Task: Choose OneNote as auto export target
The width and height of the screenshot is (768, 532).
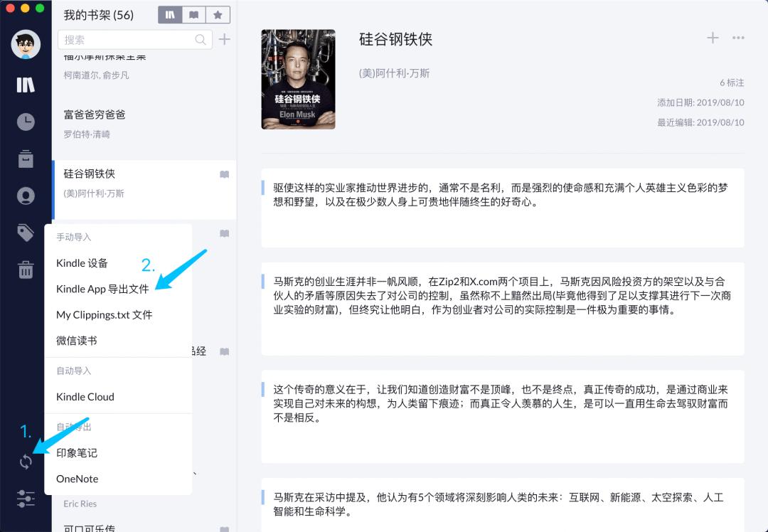Action: pos(76,479)
